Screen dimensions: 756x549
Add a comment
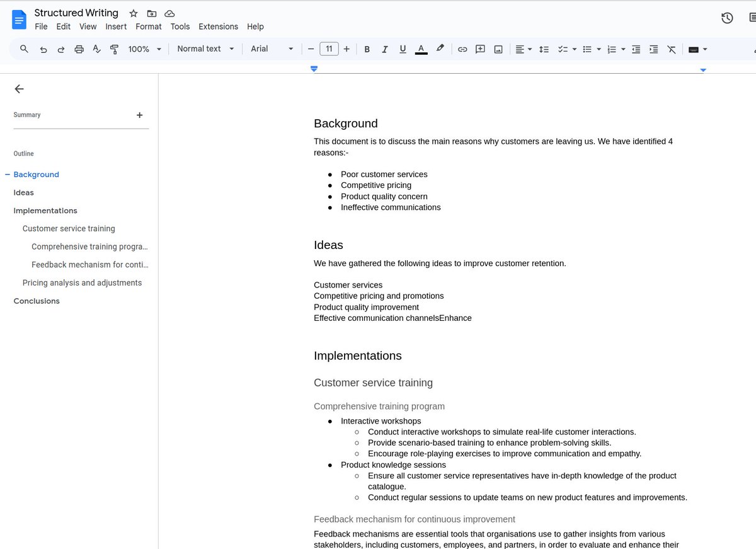(x=480, y=49)
